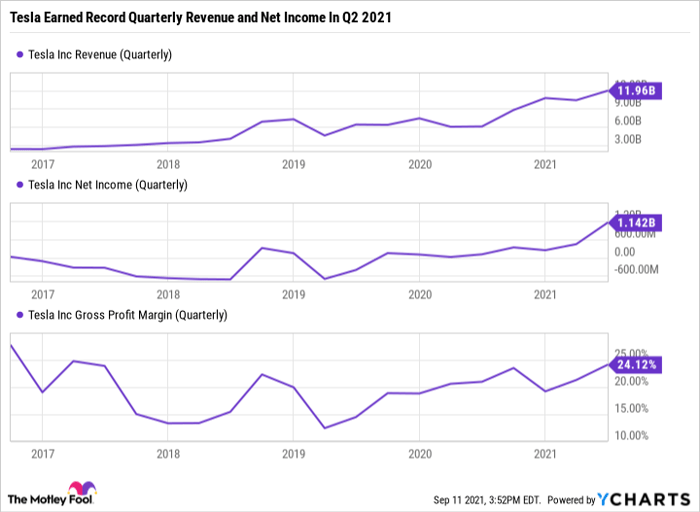Click '2018' under the Revenue chart

(168, 164)
